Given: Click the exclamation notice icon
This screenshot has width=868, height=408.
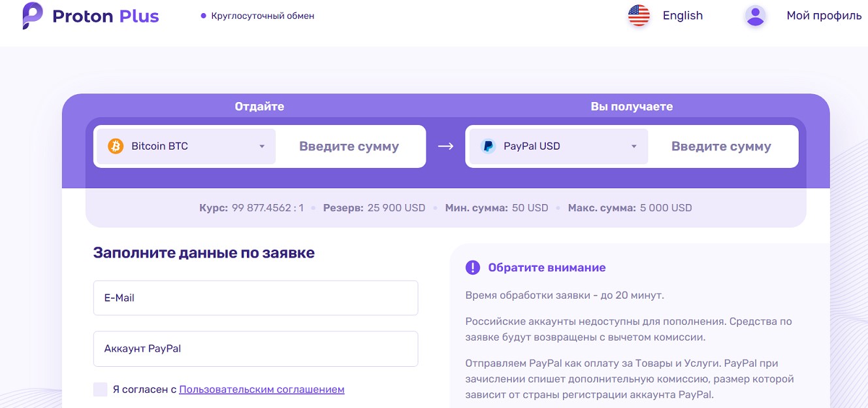Looking at the screenshot, I should coord(472,267).
